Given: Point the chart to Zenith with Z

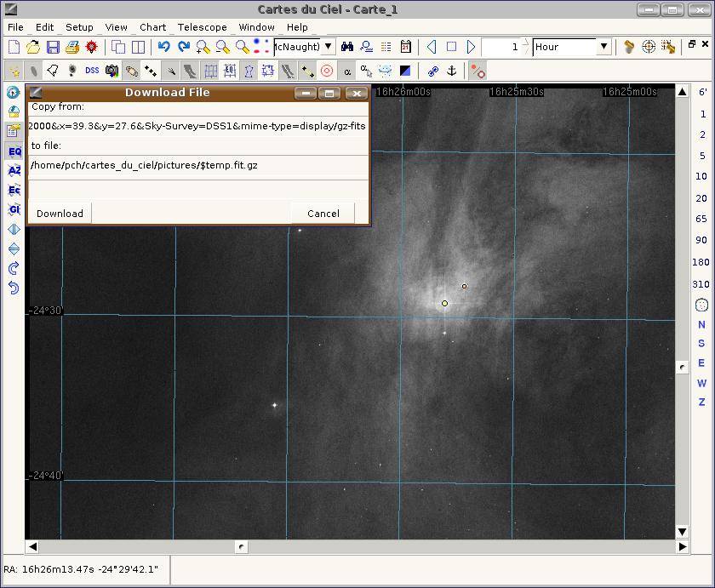Looking at the screenshot, I should click(x=701, y=402).
